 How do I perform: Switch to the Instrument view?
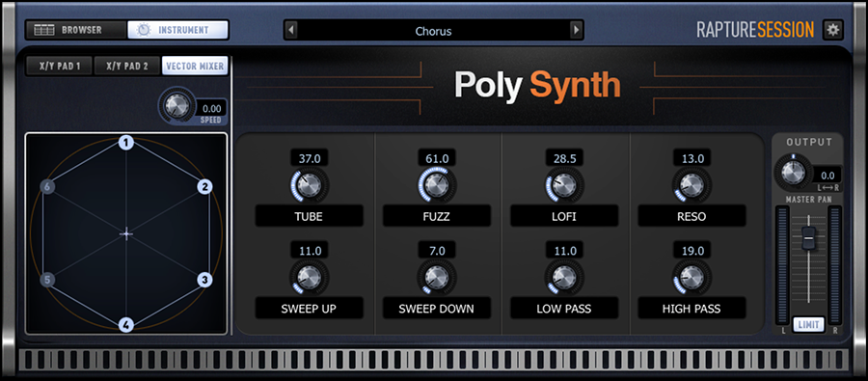point(177,30)
